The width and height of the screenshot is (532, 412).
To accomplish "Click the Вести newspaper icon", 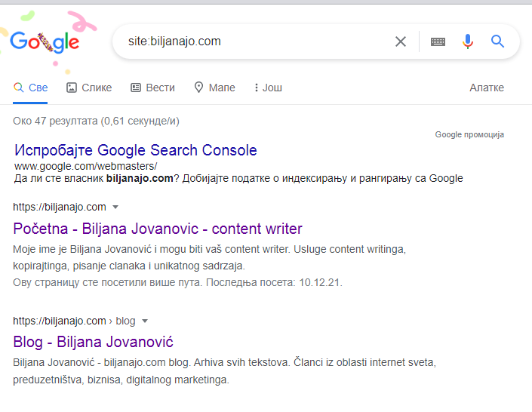I will (x=136, y=88).
